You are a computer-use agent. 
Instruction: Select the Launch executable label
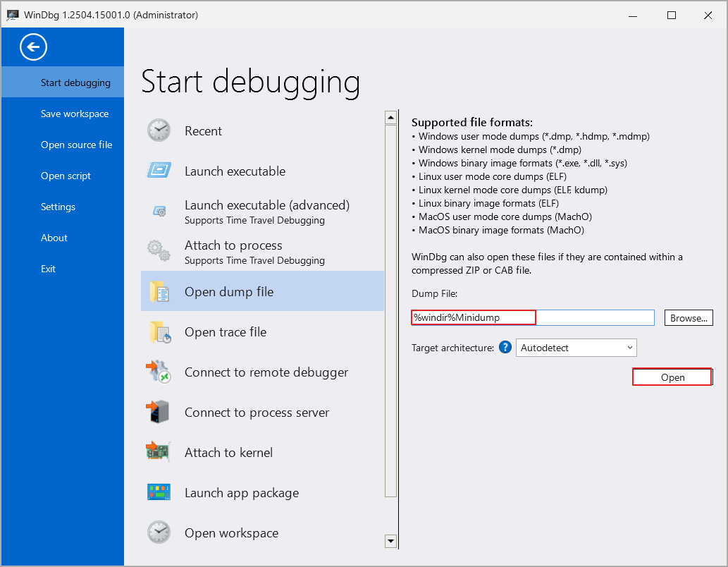point(235,171)
